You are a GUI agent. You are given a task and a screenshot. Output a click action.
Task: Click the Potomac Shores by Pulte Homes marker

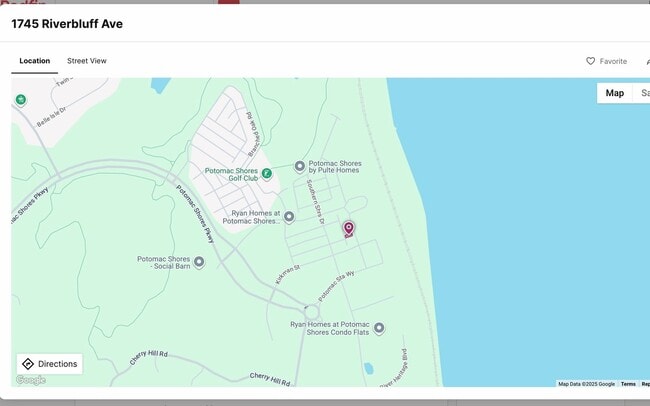click(x=299, y=166)
